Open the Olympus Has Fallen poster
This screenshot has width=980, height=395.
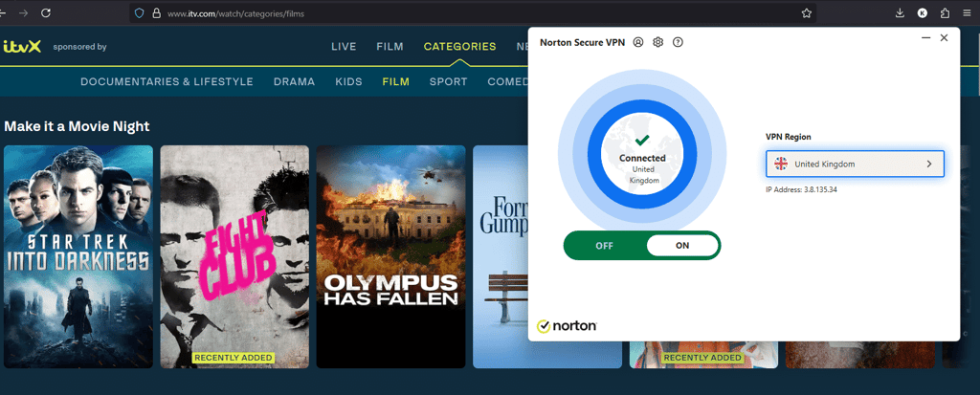390,257
